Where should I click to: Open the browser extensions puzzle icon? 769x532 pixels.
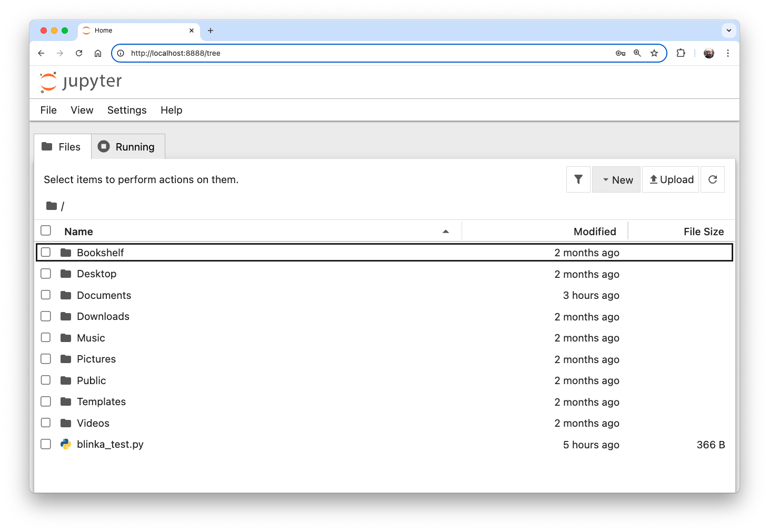point(681,53)
